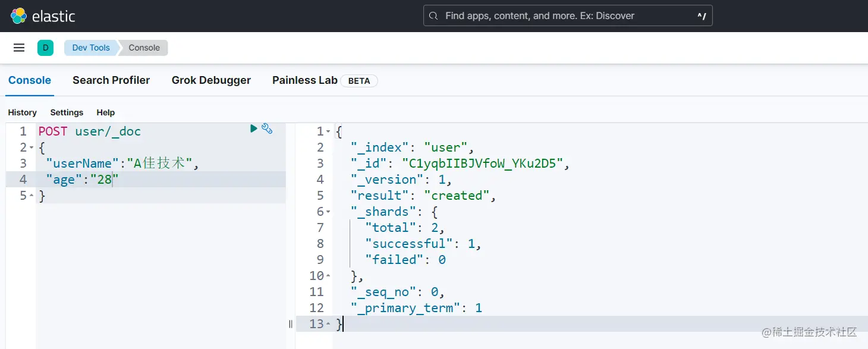This screenshot has height=349, width=868.
Task: Click the "_index": "user" response line
Action: [412, 147]
